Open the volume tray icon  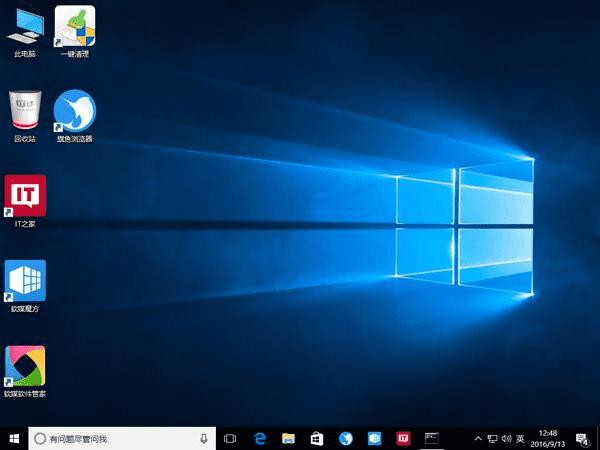[506, 439]
